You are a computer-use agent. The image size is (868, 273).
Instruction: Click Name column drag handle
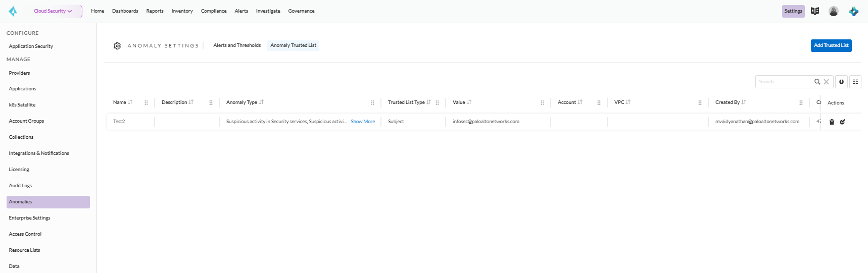click(147, 103)
